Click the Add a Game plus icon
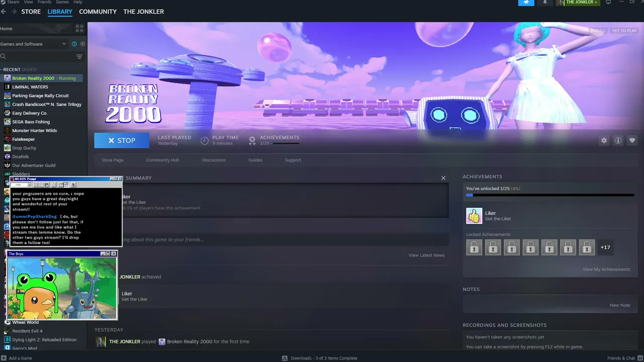 pos(4,358)
